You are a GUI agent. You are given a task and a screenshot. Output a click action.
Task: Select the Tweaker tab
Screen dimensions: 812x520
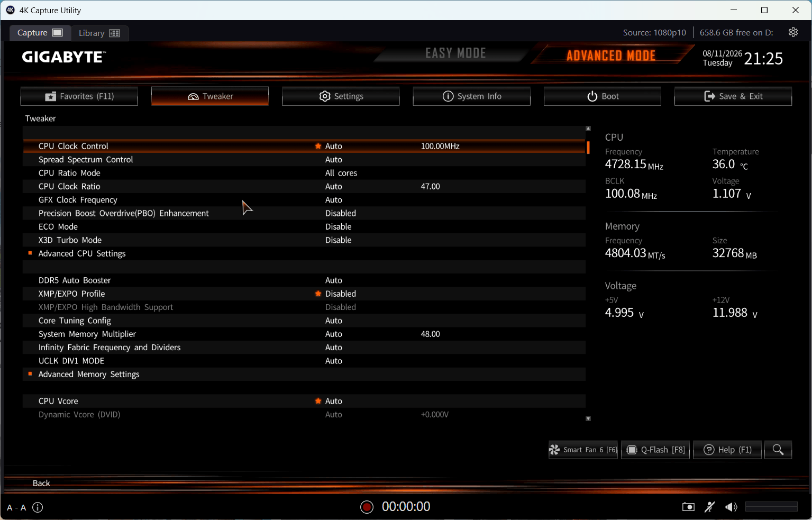210,96
